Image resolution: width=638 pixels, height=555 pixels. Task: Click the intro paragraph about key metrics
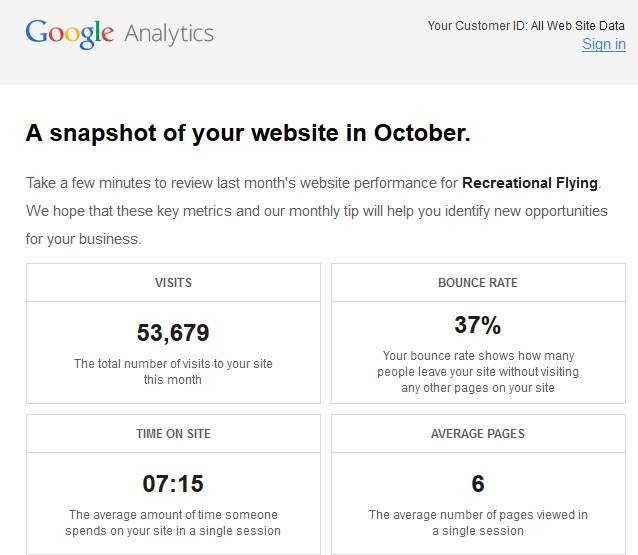point(317,211)
